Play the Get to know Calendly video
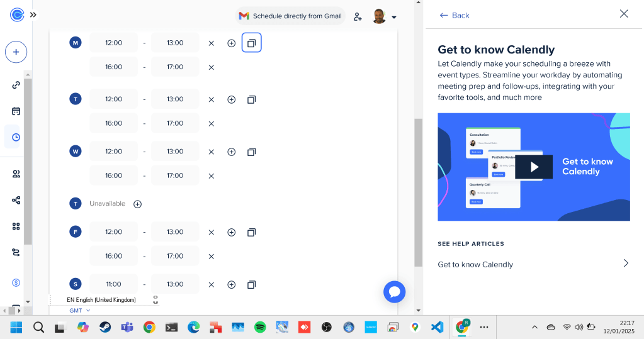 click(x=534, y=167)
